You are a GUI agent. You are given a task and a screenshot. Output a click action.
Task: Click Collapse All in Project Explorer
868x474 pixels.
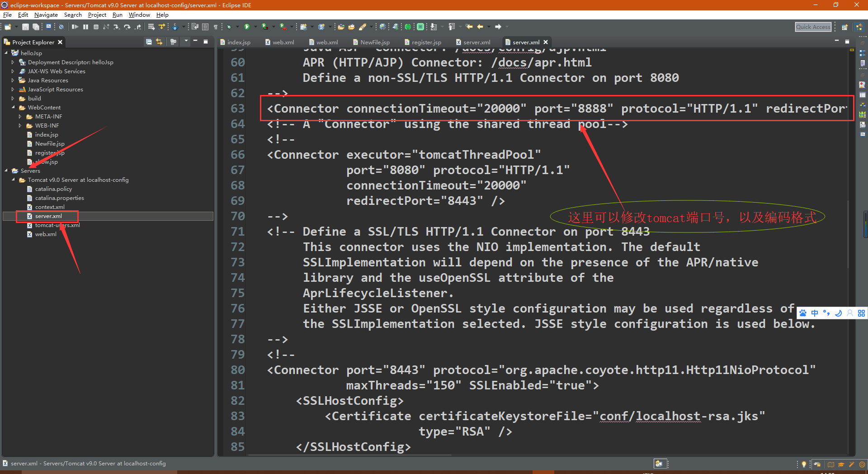[148, 42]
